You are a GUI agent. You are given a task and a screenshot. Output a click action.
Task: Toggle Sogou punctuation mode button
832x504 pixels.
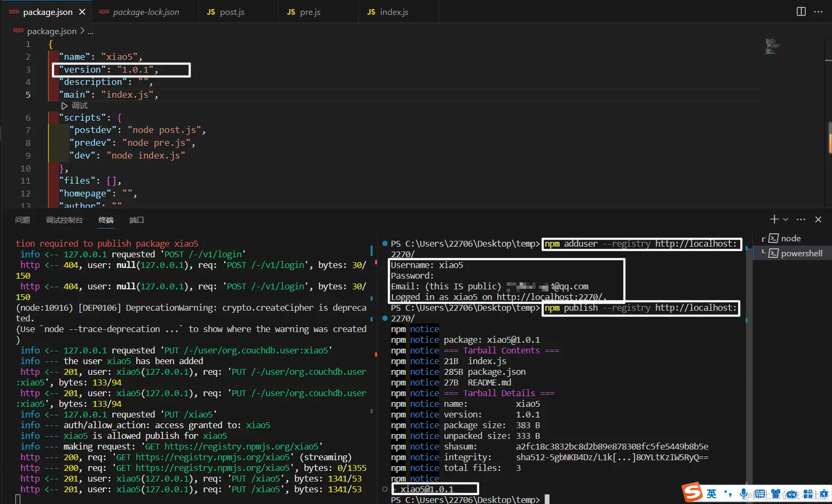[x=728, y=494]
